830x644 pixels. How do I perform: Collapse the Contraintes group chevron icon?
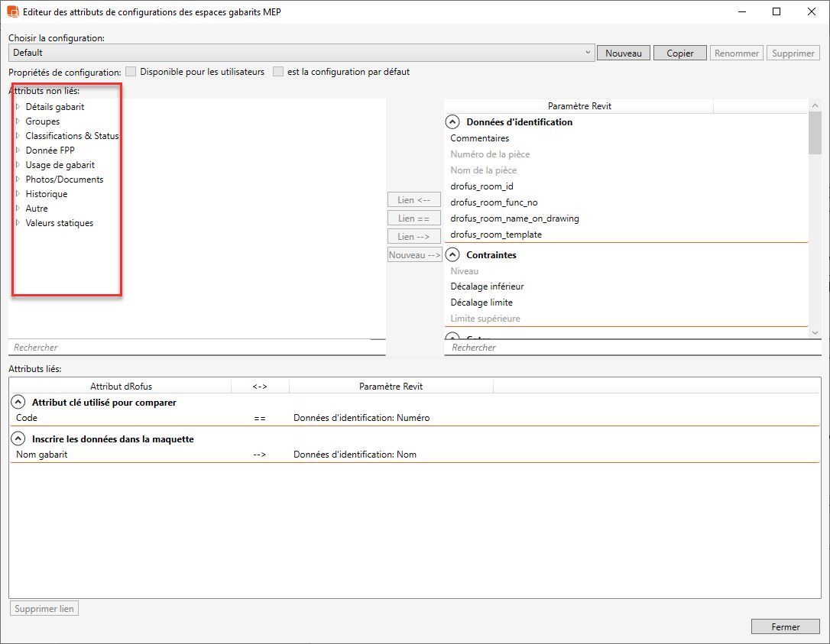coord(452,254)
